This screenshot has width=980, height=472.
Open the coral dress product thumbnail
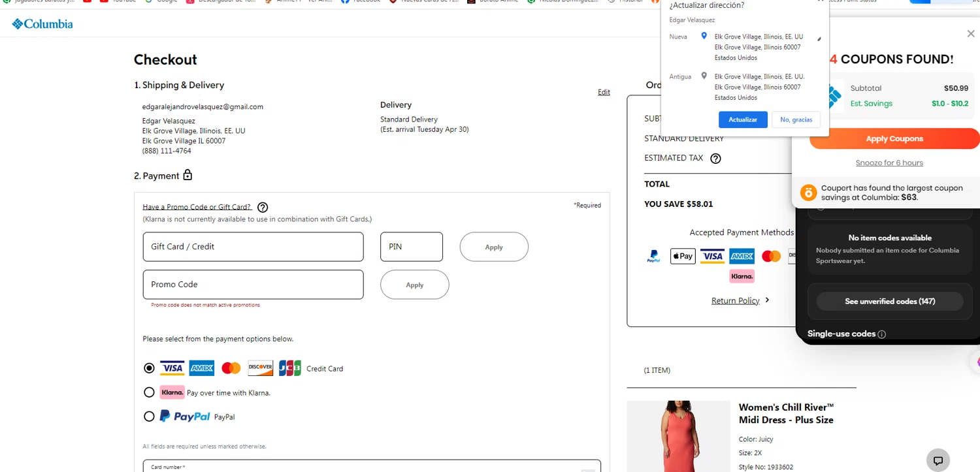coord(678,436)
